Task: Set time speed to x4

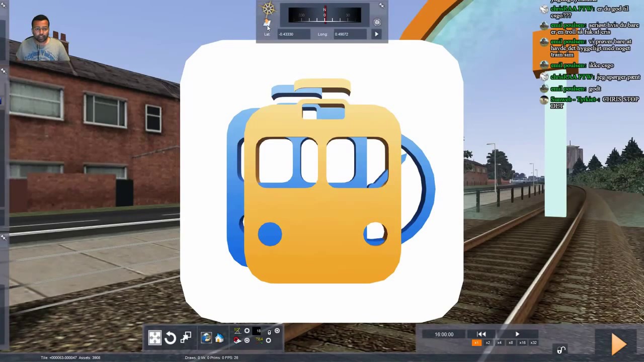Action: (x=499, y=343)
